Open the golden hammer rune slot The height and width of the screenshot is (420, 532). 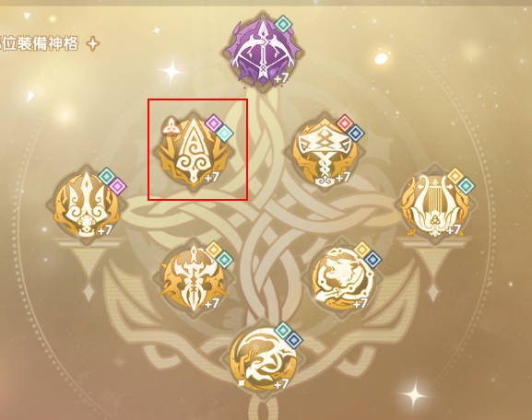(x=325, y=153)
